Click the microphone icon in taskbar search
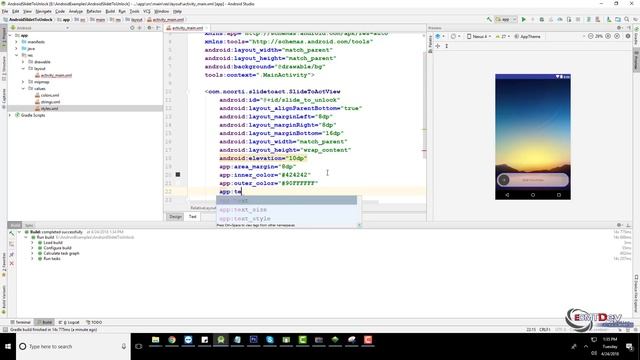 pos(124,346)
